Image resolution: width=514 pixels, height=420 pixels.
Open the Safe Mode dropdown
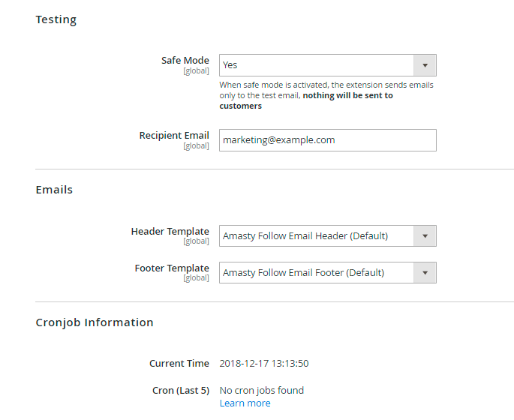[317, 65]
